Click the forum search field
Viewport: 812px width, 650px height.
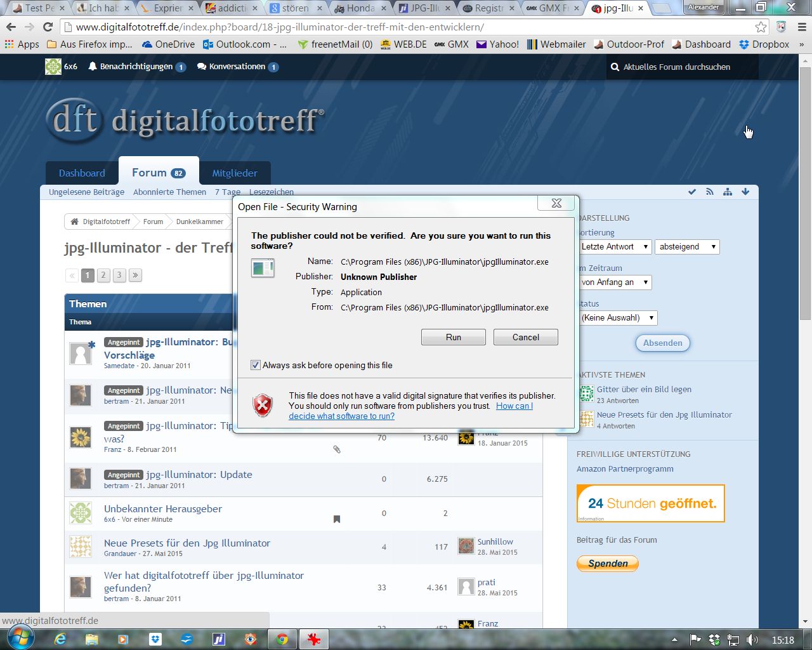pyautogui.click(x=682, y=67)
